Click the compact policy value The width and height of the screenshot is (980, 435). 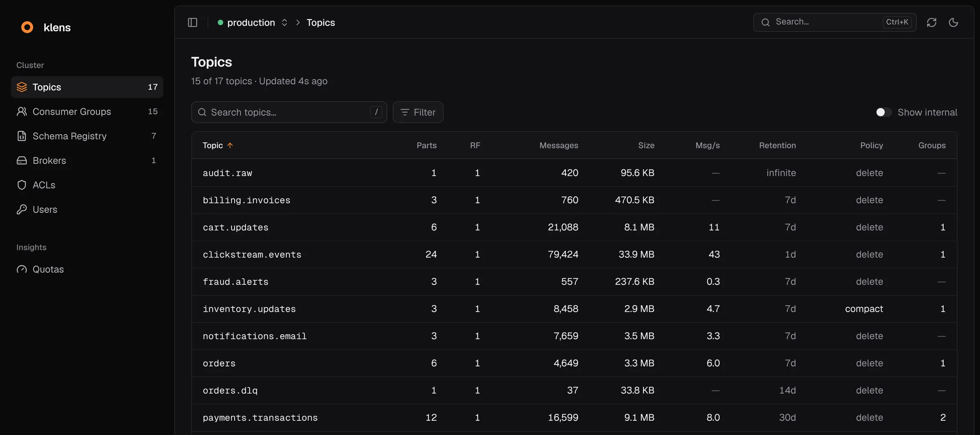tap(864, 309)
